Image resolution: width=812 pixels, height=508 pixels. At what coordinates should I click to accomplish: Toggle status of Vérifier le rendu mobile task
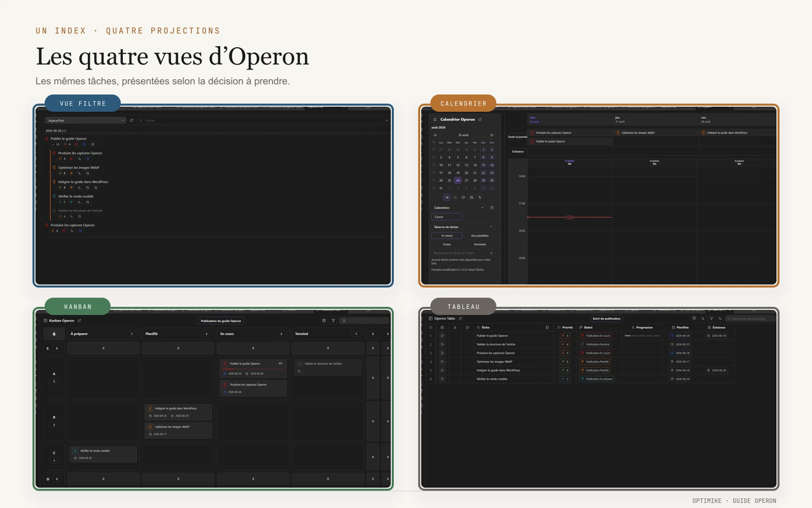(54, 196)
